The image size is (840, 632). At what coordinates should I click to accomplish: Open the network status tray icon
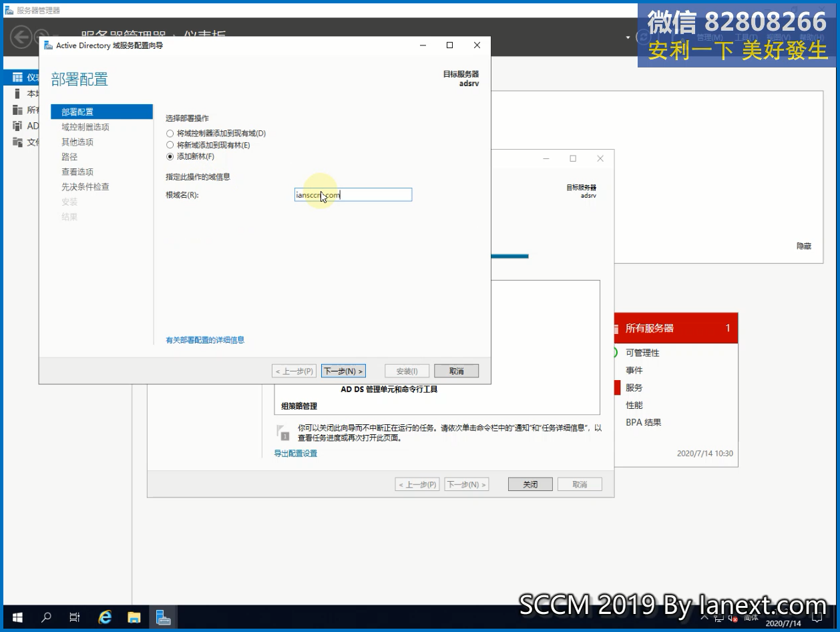pyautogui.click(x=718, y=618)
